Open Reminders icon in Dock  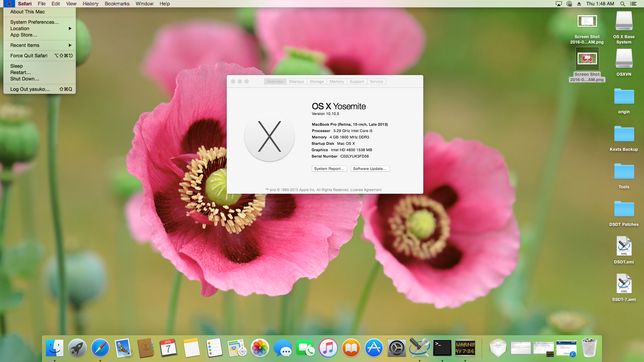[x=214, y=348]
